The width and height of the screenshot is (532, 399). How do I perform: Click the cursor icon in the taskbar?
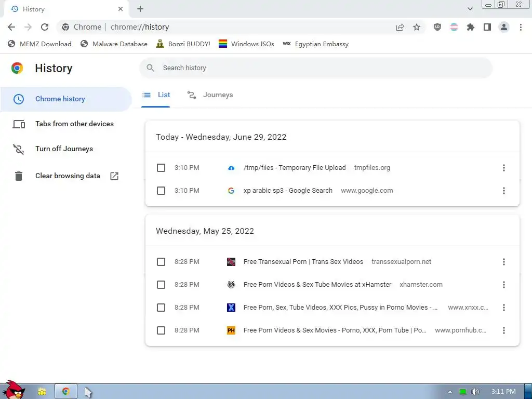pos(88,392)
